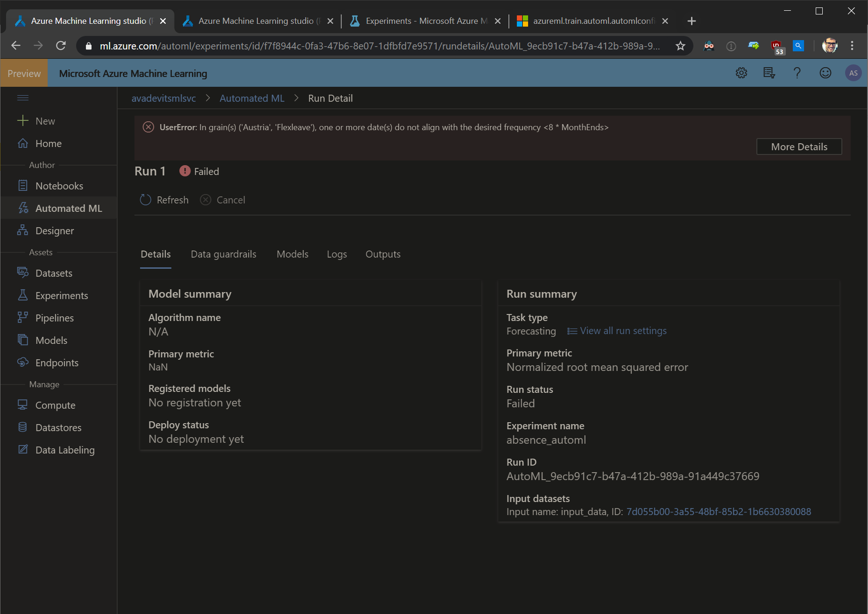868x614 pixels.
Task: Open the Data Labeling icon
Action: pos(22,450)
